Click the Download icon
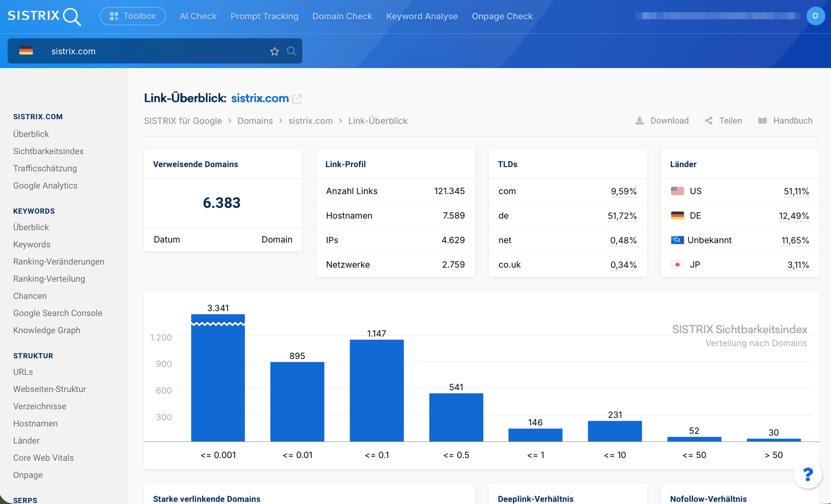Image resolution: width=831 pixels, height=504 pixels. coord(639,121)
